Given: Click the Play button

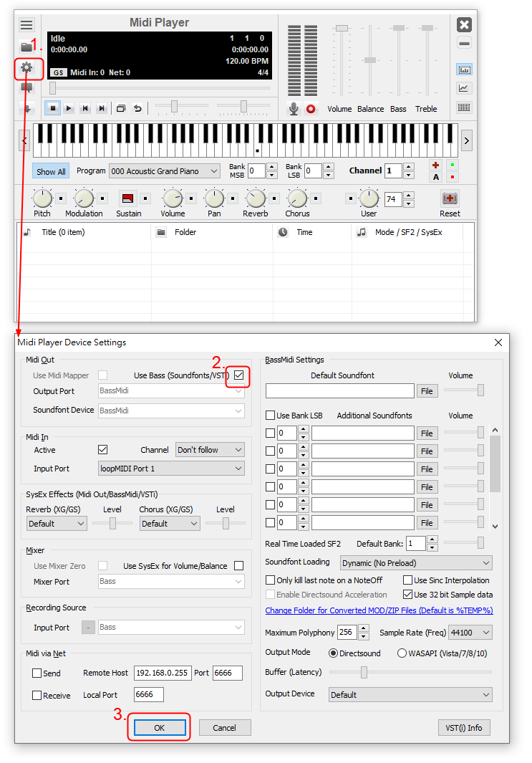Looking at the screenshot, I should click(69, 108).
